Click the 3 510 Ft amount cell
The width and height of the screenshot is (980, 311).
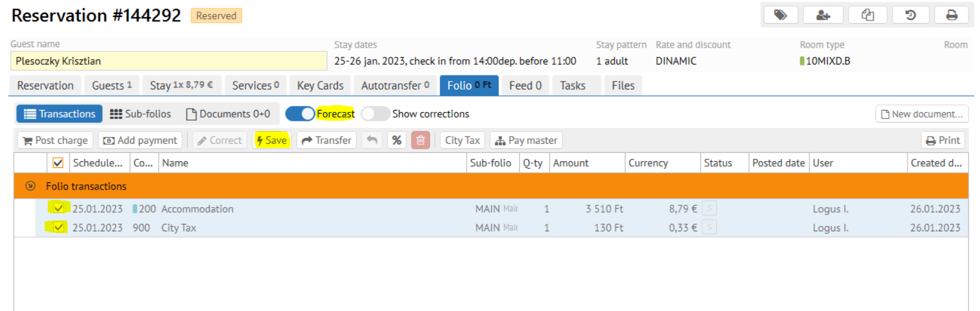pyautogui.click(x=604, y=208)
